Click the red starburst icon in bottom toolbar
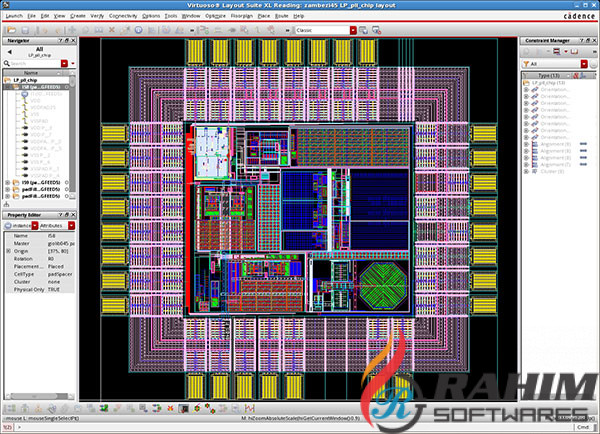Viewport: 600px width, 434px height. (x=170, y=409)
